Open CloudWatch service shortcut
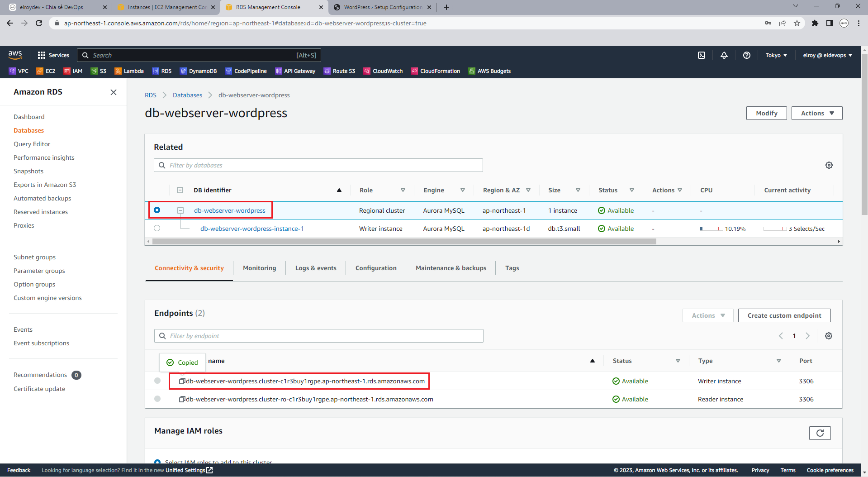 point(383,71)
